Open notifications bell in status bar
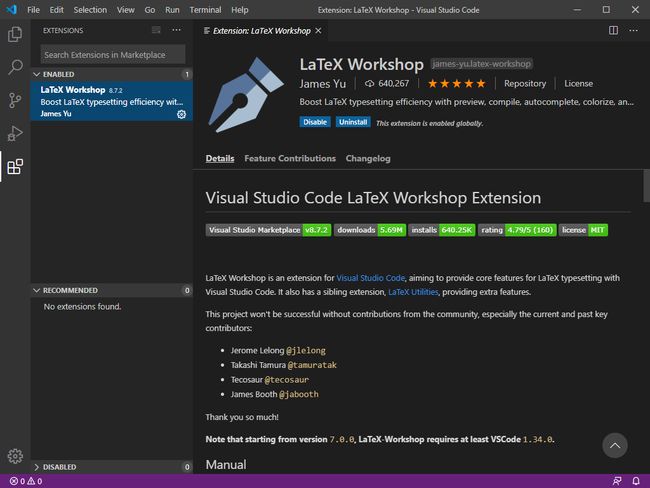The height and width of the screenshot is (488, 650). click(636, 481)
